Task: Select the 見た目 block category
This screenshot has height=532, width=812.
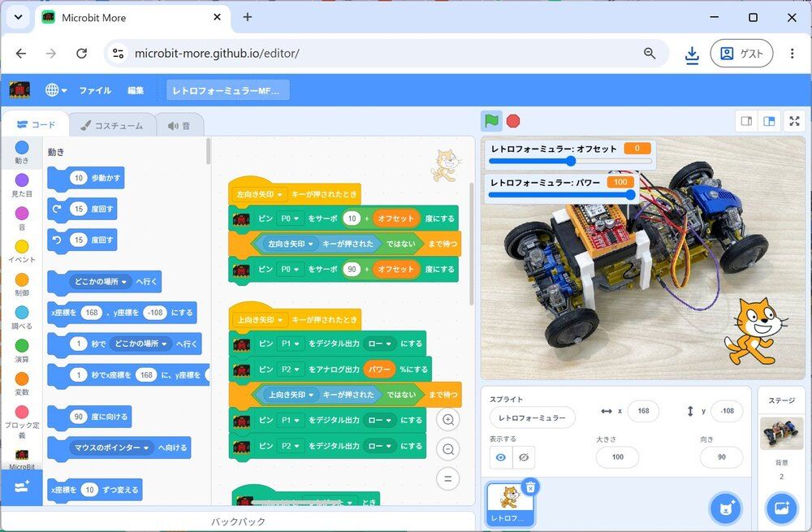Action: (x=22, y=185)
